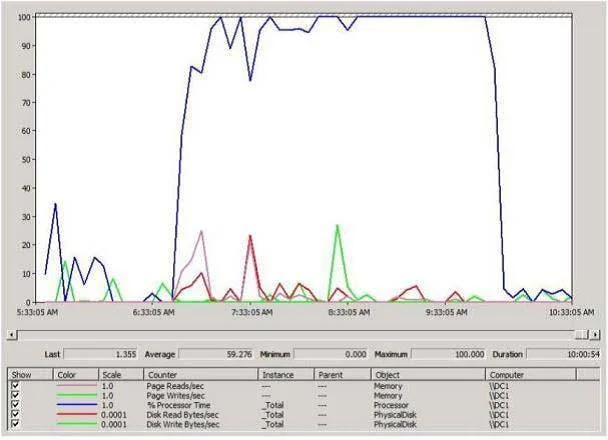Click the time range scrollbar right arrow

pyautogui.click(x=595, y=334)
